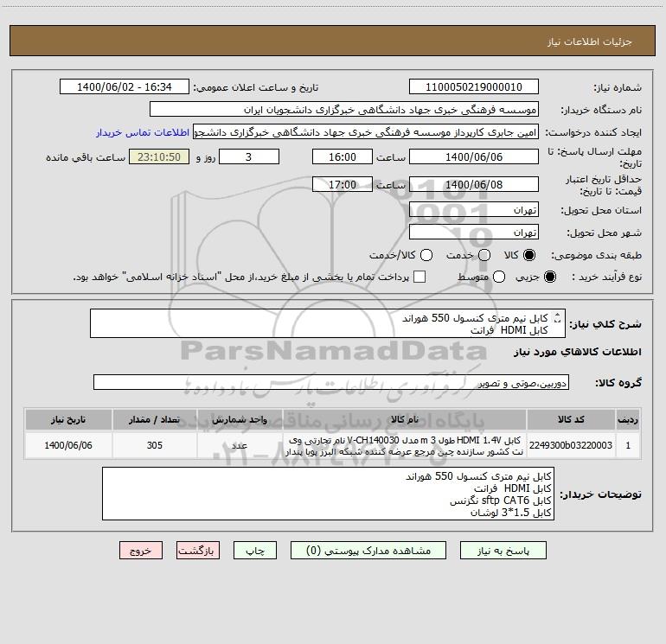Select the کالا radio button
666x644 pixels.
coord(529,255)
